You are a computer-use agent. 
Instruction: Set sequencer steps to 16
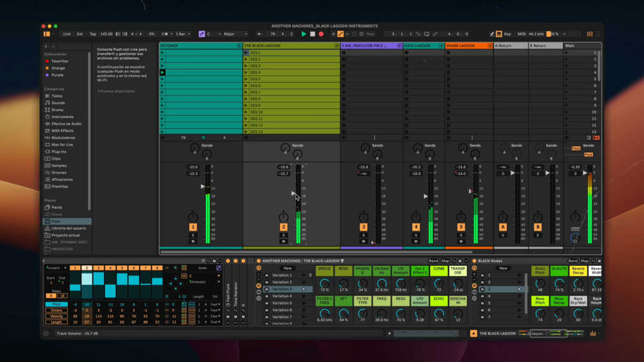62,295
